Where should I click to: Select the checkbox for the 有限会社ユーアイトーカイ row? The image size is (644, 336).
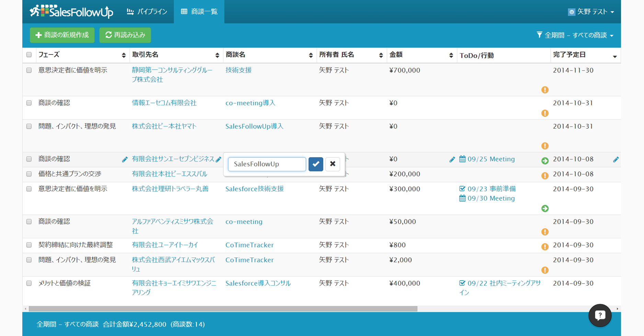(x=29, y=245)
